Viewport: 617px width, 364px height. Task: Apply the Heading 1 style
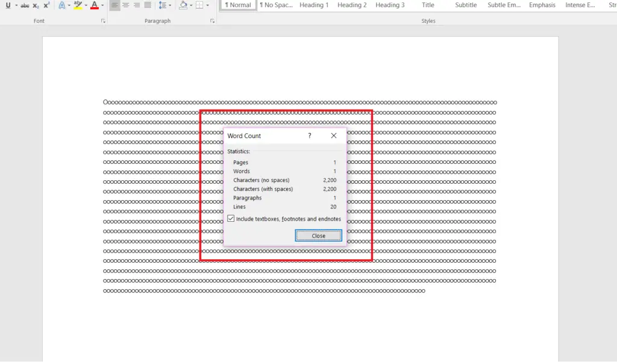coord(314,5)
